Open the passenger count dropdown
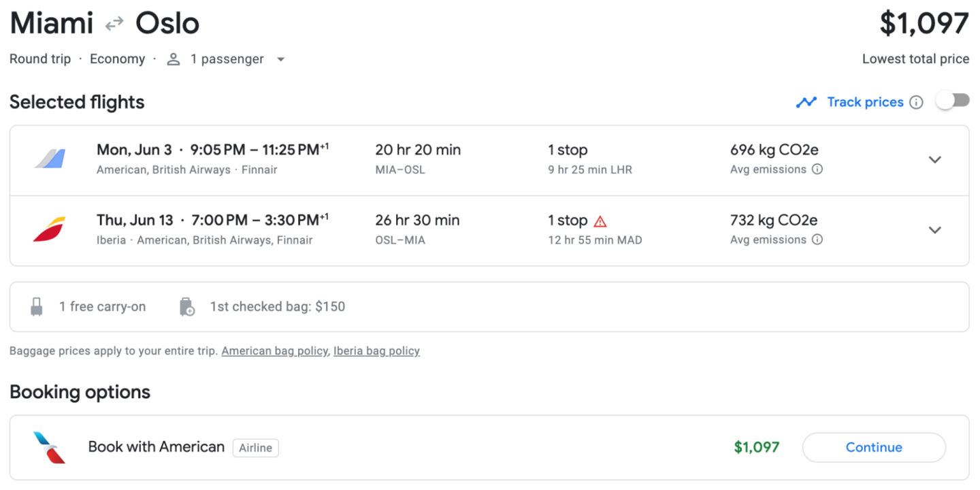This screenshot has width=980, height=490. point(280,59)
